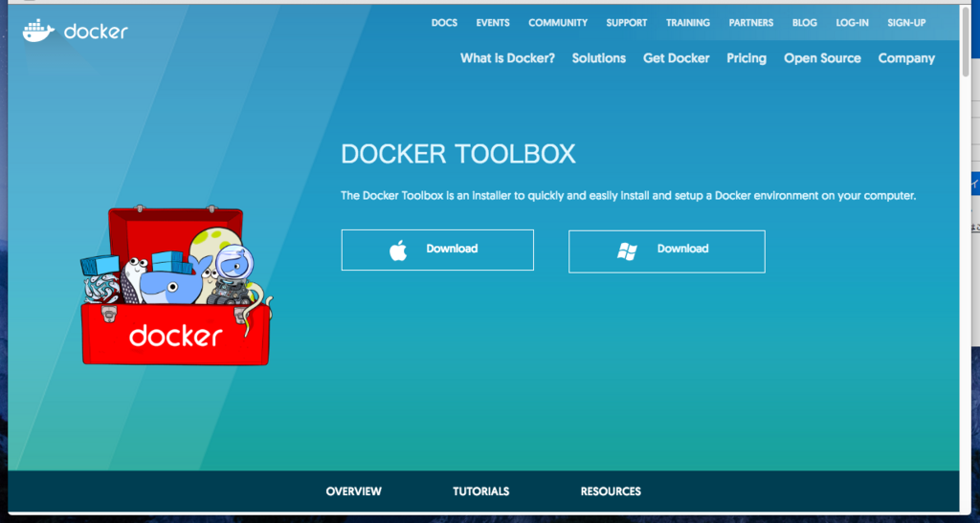Click SIGN-UP in the top bar
The width and height of the screenshot is (980, 523).
[906, 22]
